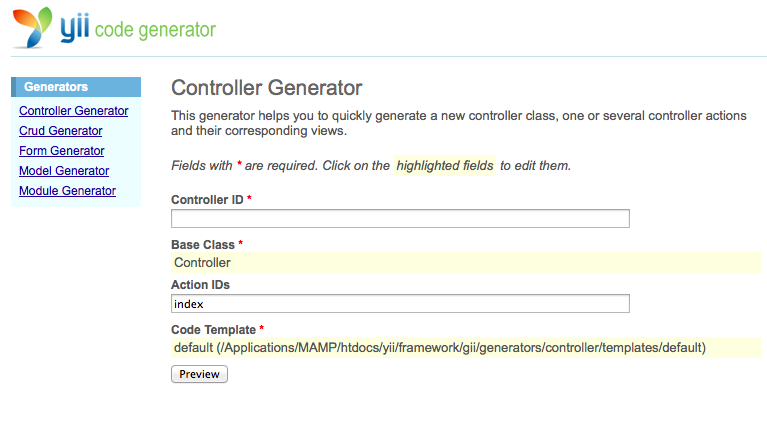The height and width of the screenshot is (439, 767).
Task: Focus the Controller ID text field
Action: tap(400, 218)
